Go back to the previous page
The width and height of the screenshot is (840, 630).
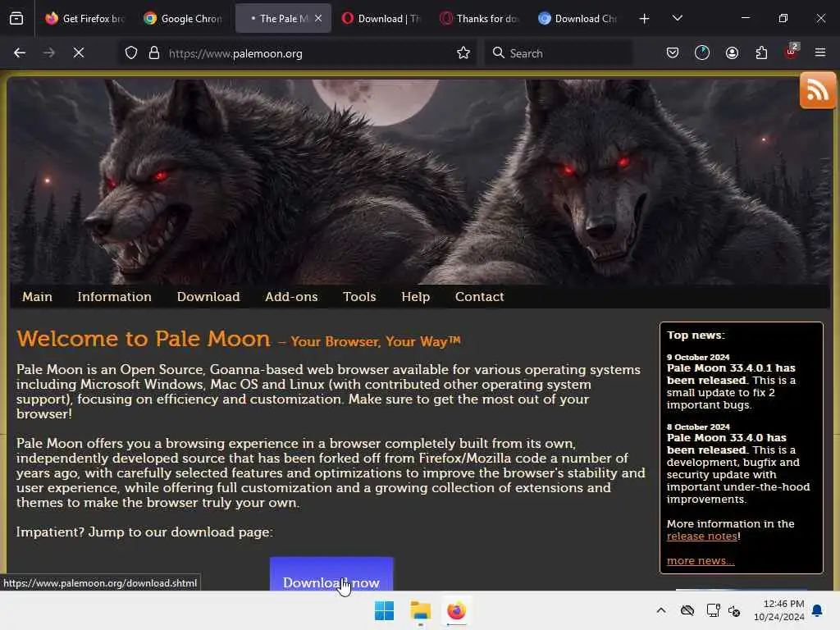click(20, 52)
